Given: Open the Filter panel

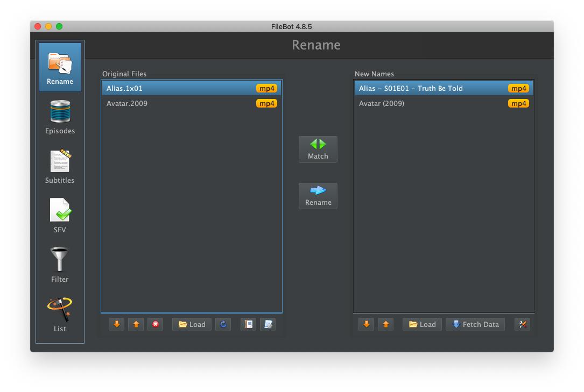Looking at the screenshot, I should coord(60,265).
